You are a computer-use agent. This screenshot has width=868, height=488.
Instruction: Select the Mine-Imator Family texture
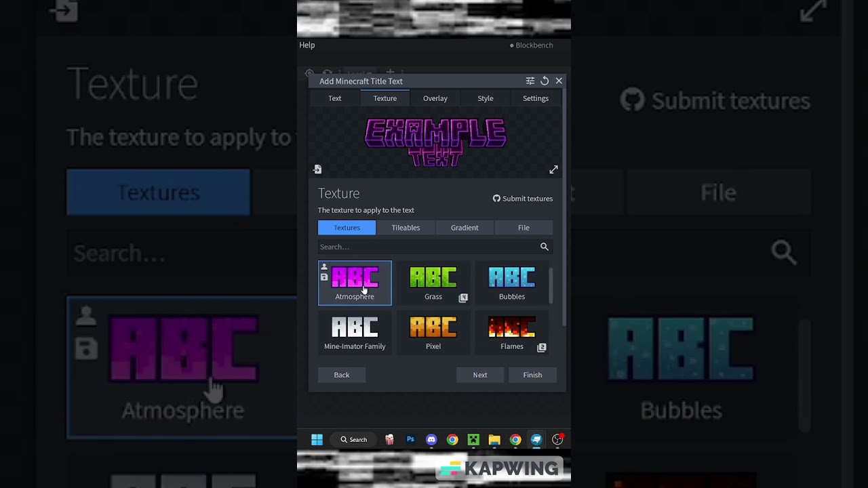[x=355, y=333]
